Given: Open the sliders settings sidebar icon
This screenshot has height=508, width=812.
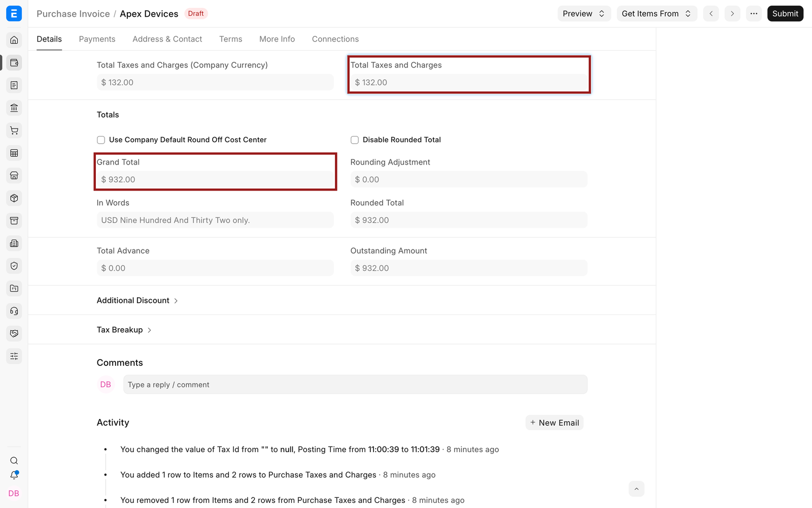Looking at the screenshot, I should coord(14,356).
